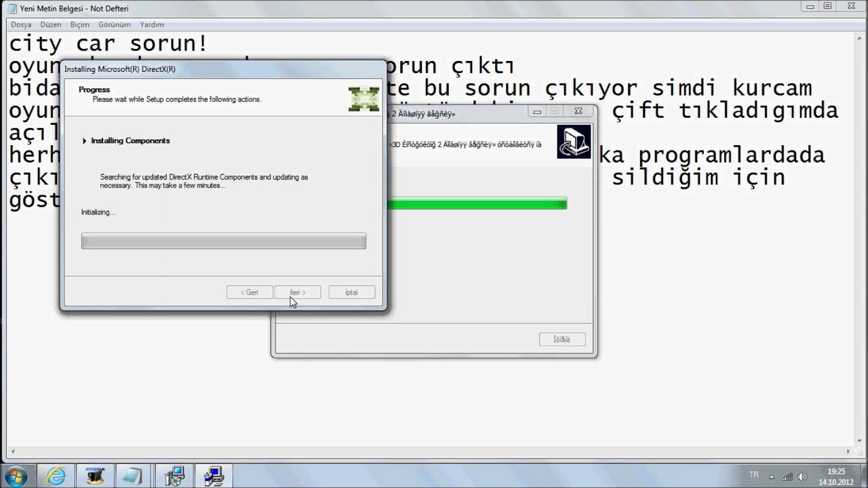Close the game installer window
Viewport: 868px width, 488px height.
578,111
